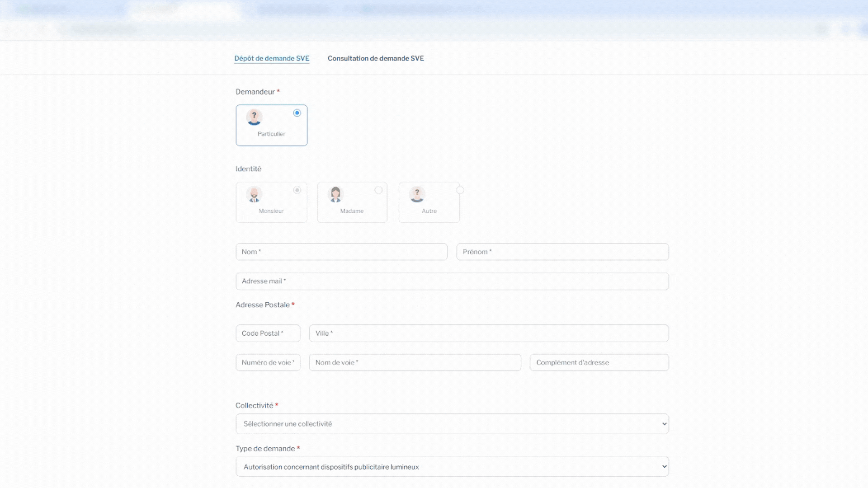Image resolution: width=868 pixels, height=488 pixels.
Task: Open the Type de demande dropdown
Action: (x=452, y=467)
